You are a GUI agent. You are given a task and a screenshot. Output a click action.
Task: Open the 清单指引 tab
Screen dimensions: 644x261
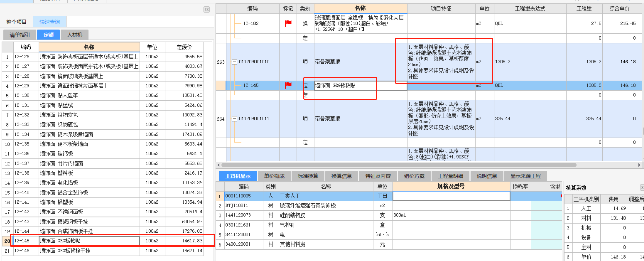tap(20, 35)
